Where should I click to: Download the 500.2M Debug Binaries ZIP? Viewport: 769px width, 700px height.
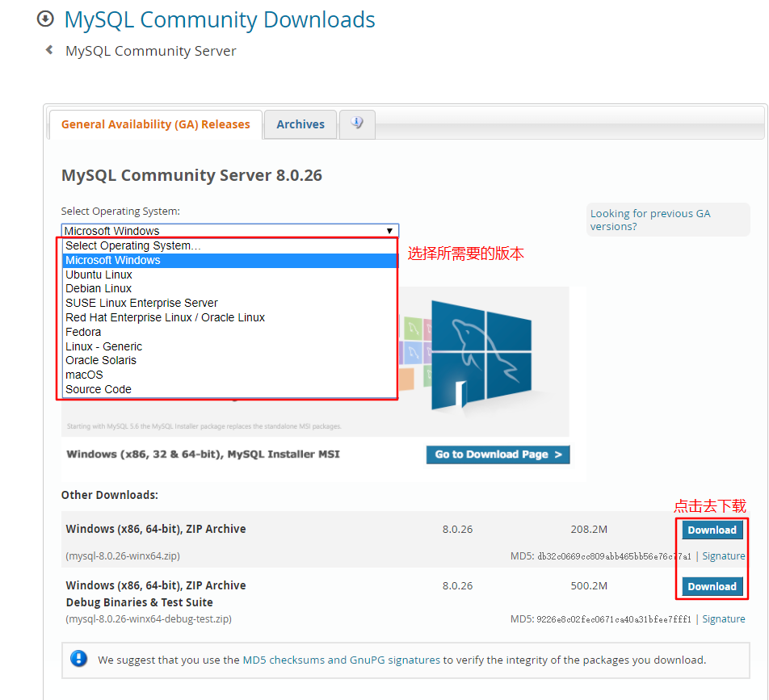[x=712, y=586]
